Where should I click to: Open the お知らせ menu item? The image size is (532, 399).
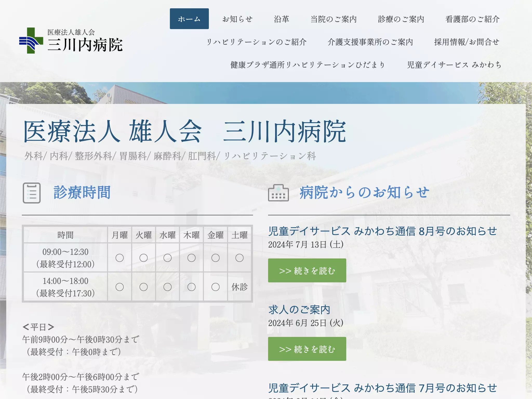click(x=237, y=19)
